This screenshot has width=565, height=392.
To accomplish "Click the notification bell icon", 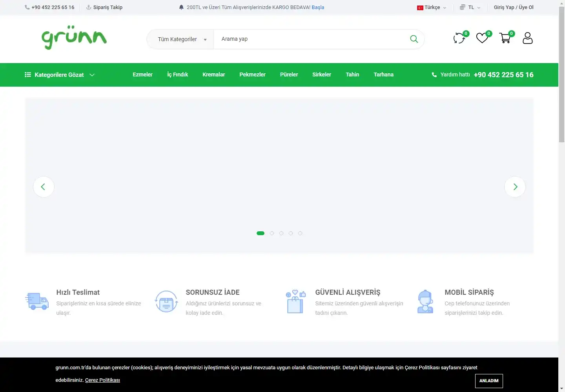I will (x=181, y=7).
